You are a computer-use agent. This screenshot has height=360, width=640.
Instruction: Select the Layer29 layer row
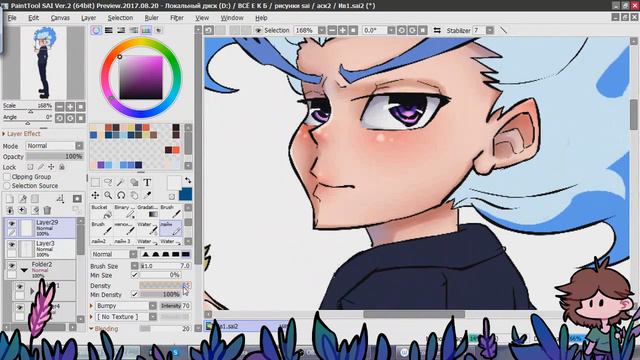pos(41,228)
